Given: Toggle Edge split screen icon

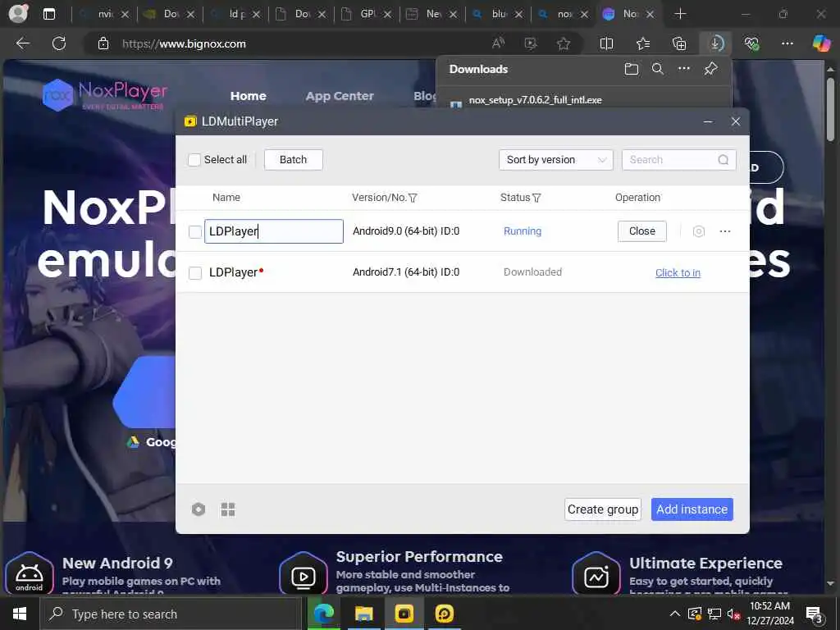Looking at the screenshot, I should [x=606, y=43].
